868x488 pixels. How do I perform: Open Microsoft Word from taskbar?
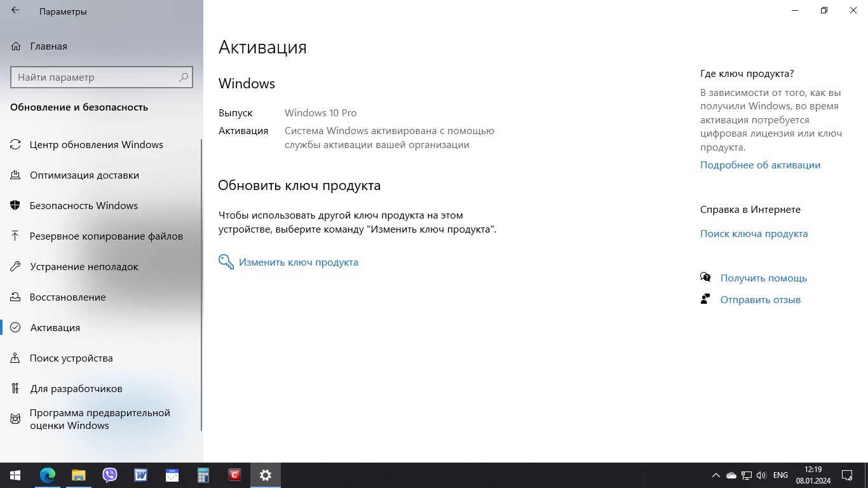click(140, 475)
